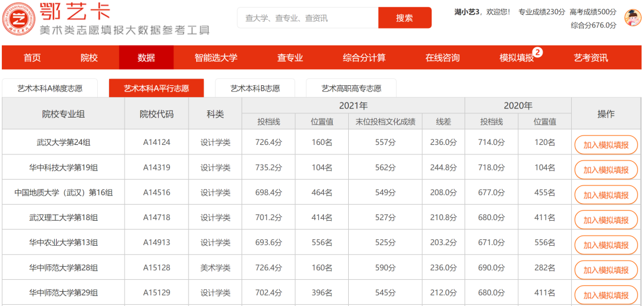Click 专业成绩230分 text
Screen dimensions: 644x306
[541, 12]
